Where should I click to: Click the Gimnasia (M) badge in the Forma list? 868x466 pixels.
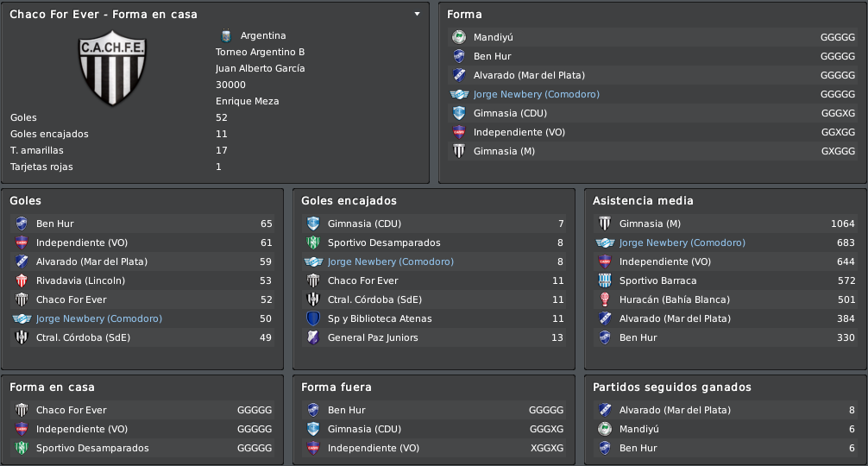coord(459,151)
